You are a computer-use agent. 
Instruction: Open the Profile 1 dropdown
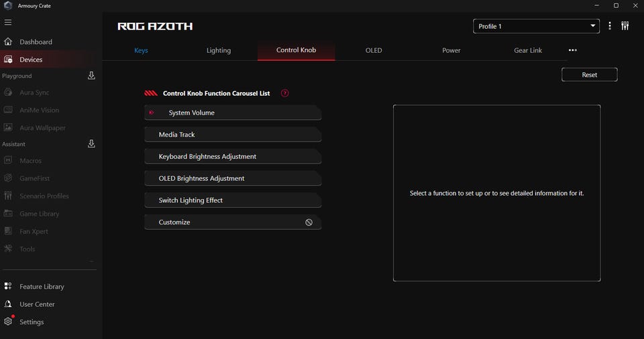[536, 26]
